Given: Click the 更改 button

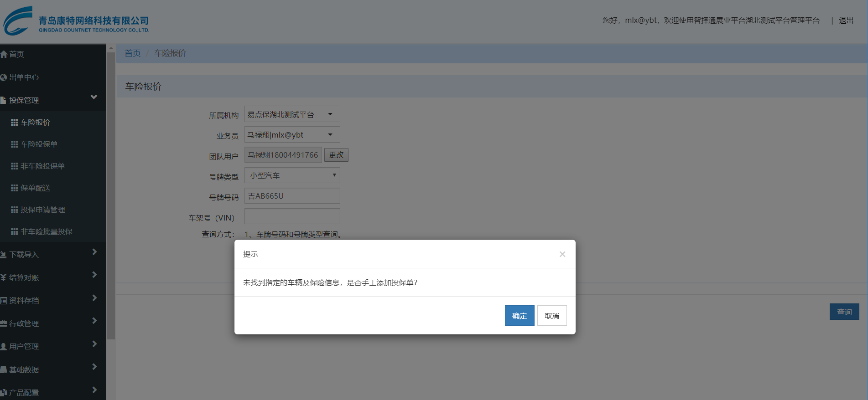Looking at the screenshot, I should [336, 155].
